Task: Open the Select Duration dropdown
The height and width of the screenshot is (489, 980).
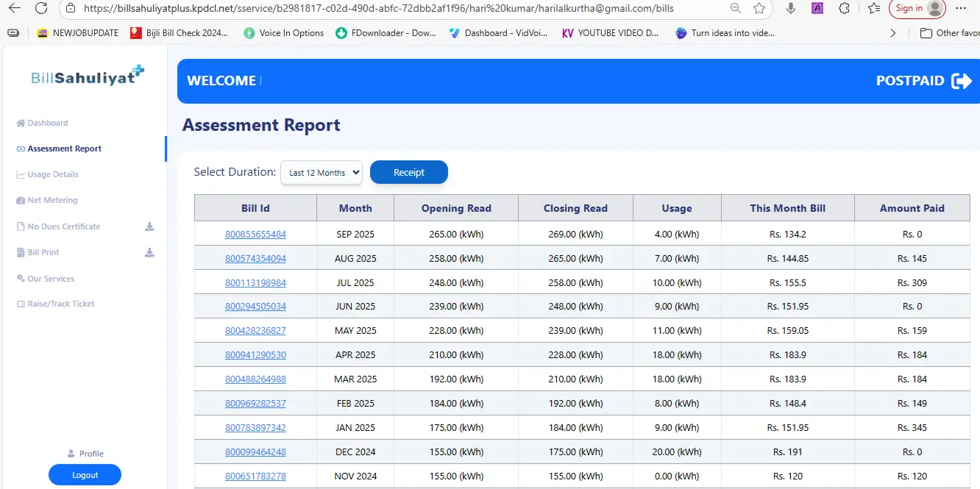Action: [x=322, y=173]
